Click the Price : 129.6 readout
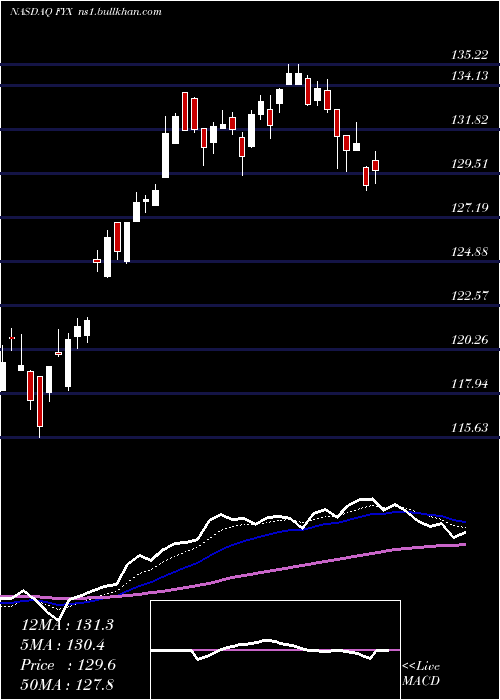 click(68, 665)
